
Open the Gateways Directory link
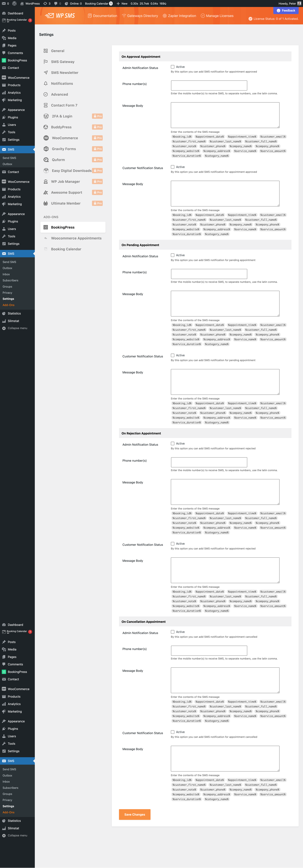click(x=140, y=16)
